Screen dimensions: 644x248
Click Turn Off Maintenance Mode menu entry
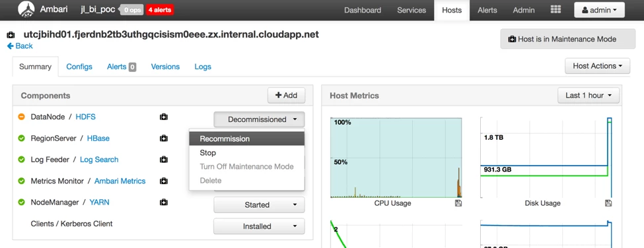(x=247, y=167)
